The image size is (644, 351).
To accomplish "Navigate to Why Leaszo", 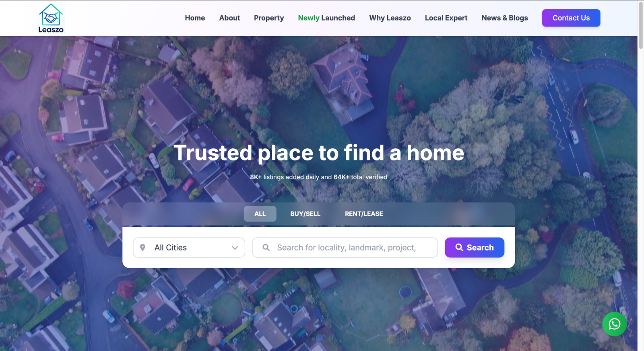I will coord(390,18).
